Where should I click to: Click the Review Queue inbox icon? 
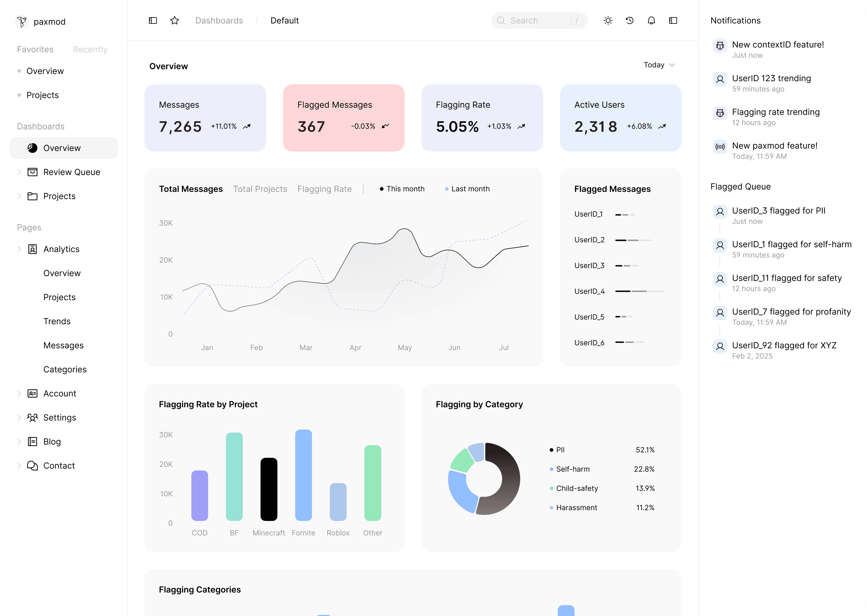pos(32,172)
